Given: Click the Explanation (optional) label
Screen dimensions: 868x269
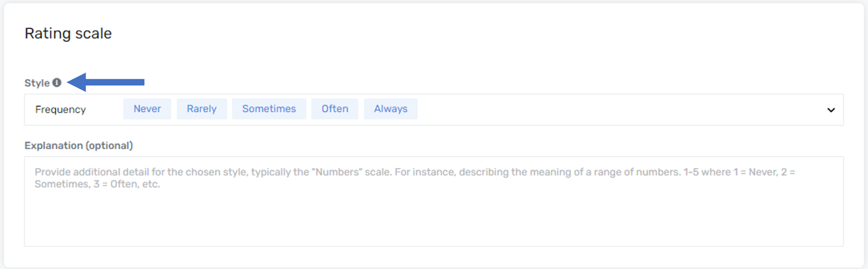Looking at the screenshot, I should click(x=79, y=146).
